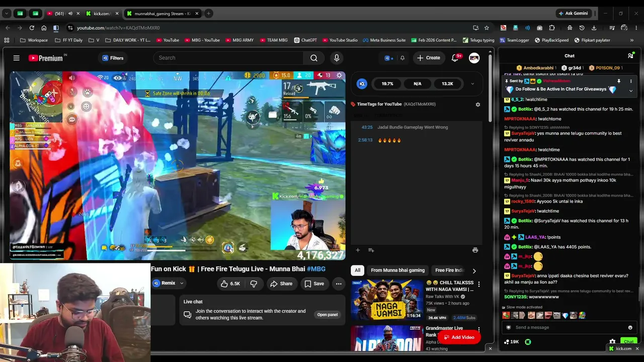Open browser history clock icon
Viewport: 644px width, 362px height.
582,28
